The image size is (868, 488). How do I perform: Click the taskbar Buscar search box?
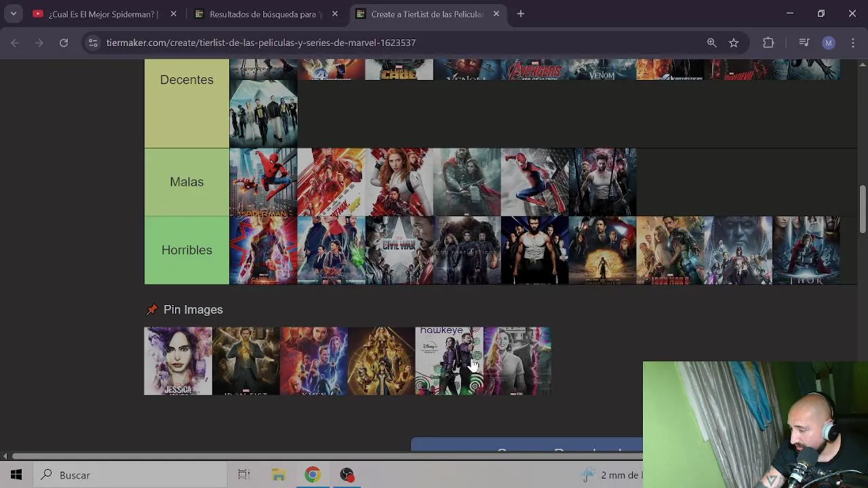[x=129, y=475]
